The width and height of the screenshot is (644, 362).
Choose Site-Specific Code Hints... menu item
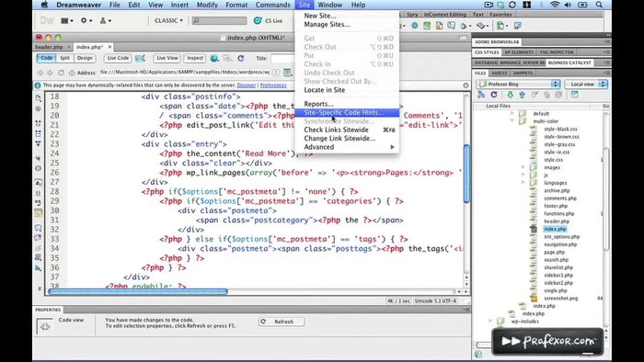(x=347, y=113)
